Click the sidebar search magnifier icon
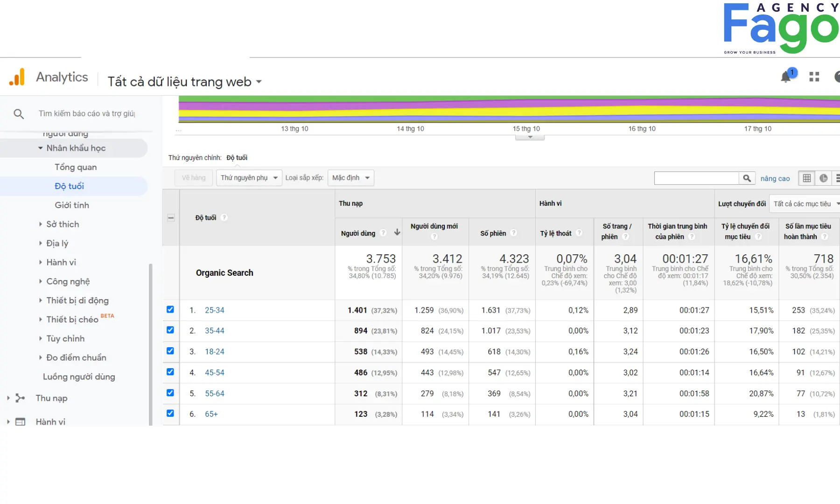Viewport: 840px width, 504px height. [x=19, y=114]
